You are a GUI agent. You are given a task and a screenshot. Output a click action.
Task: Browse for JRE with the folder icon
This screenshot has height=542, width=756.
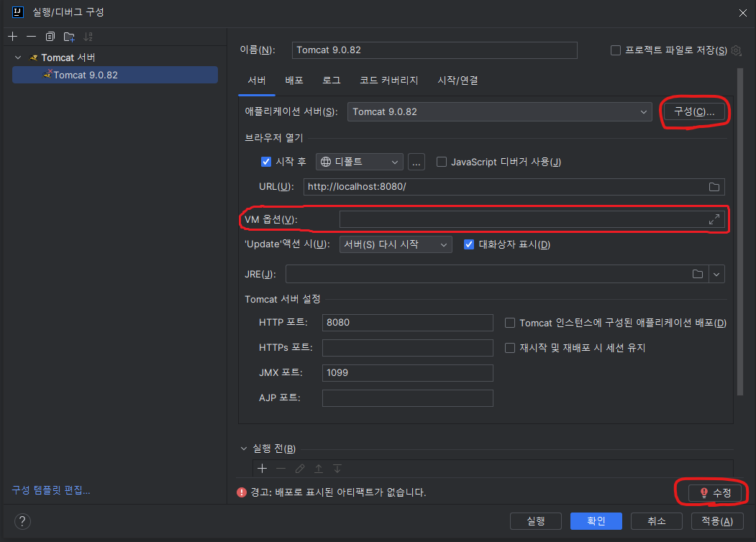[x=698, y=274]
